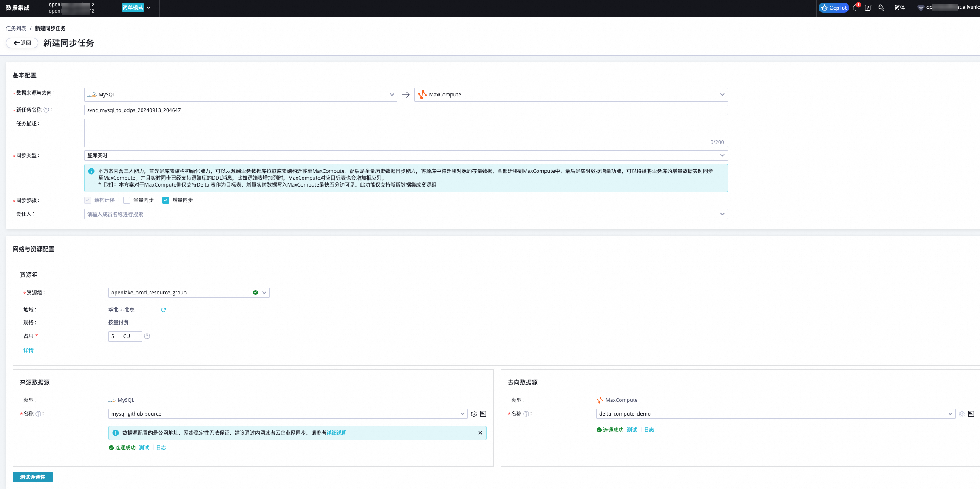Edit the task name field
Viewport: 980px width, 489px height.
tap(406, 110)
